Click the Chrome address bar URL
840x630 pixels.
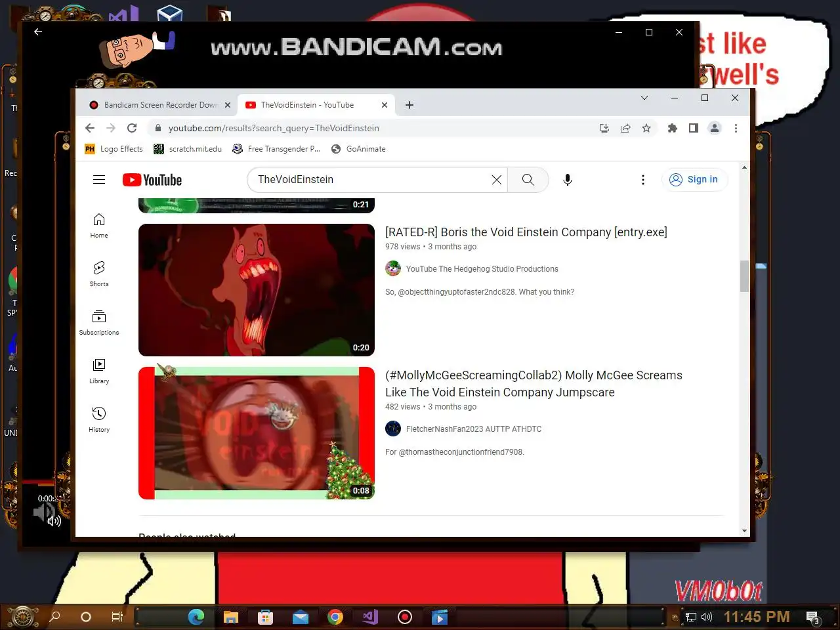pyautogui.click(x=274, y=128)
